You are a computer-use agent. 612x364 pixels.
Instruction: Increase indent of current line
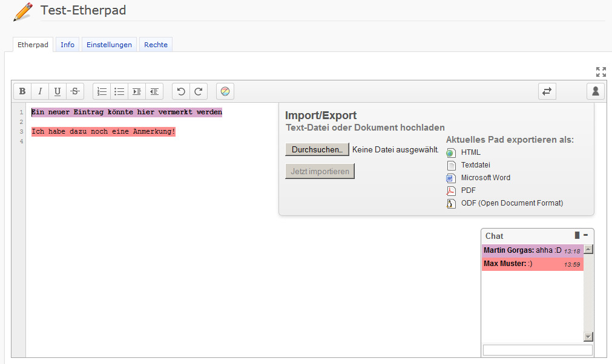(137, 91)
